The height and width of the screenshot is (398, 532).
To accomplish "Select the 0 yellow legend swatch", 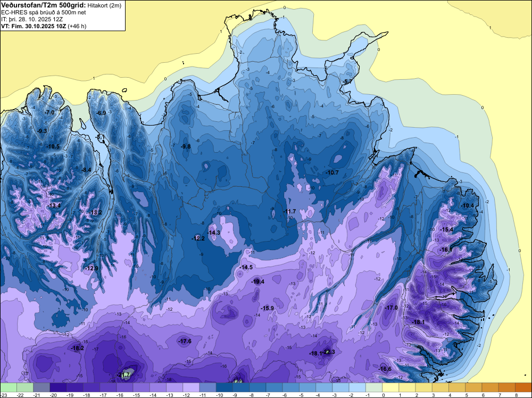I will (x=390, y=387).
